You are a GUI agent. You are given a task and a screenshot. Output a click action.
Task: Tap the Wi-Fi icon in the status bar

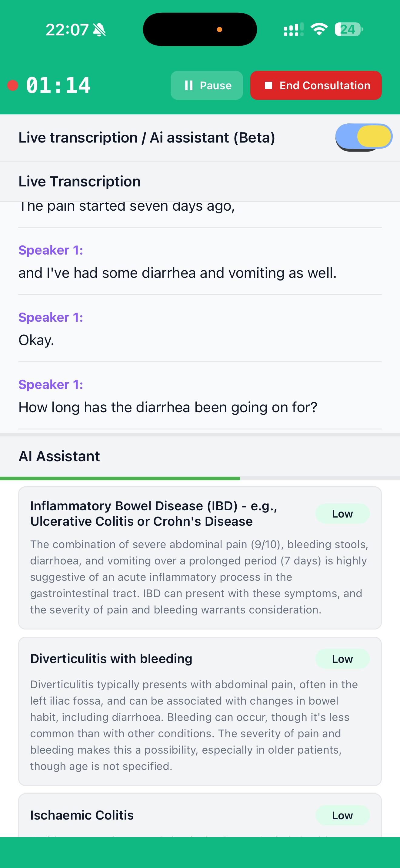pyautogui.click(x=318, y=29)
